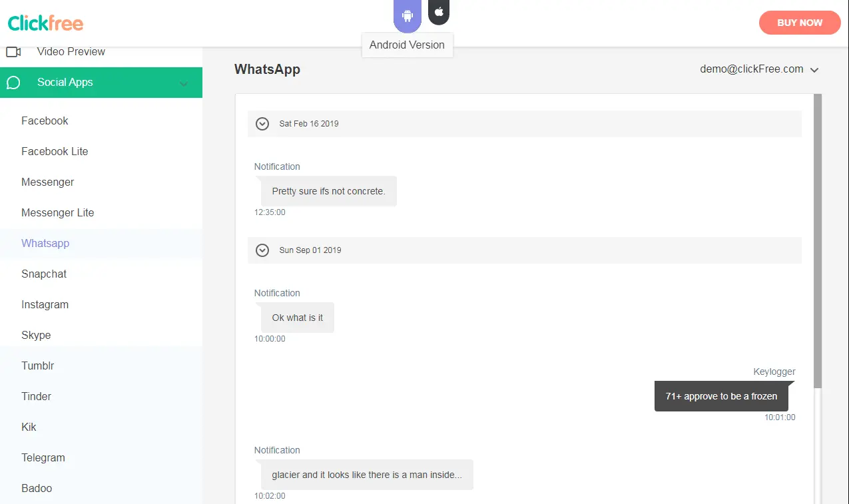Open the demo@clickFree.com account dropdown
Image resolution: width=849 pixels, height=504 pixels.
pyautogui.click(x=759, y=69)
